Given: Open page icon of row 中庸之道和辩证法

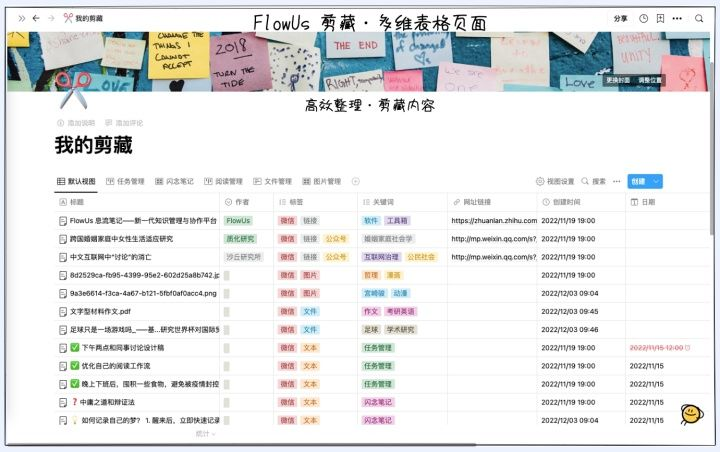Looking at the screenshot, I should [63, 402].
